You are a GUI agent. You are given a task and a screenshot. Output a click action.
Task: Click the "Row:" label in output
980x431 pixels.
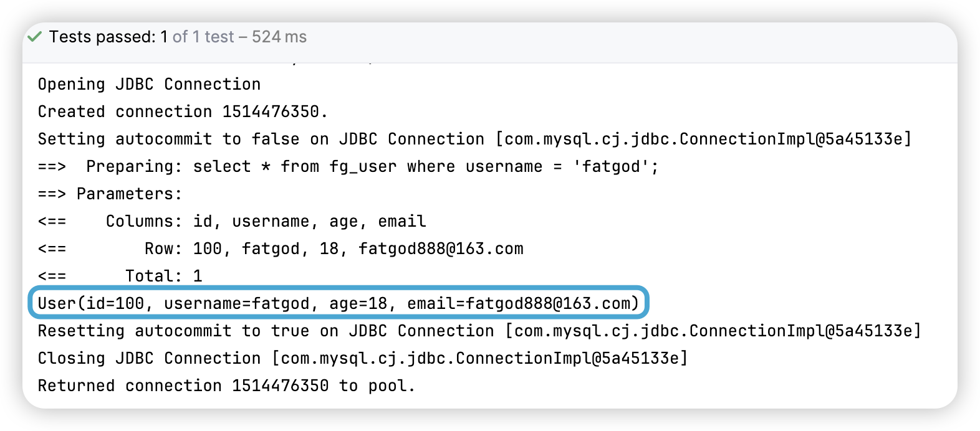163,249
